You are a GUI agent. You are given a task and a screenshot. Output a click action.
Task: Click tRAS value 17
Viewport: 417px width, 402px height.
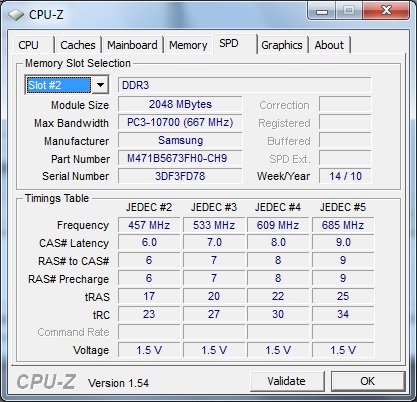pos(149,296)
